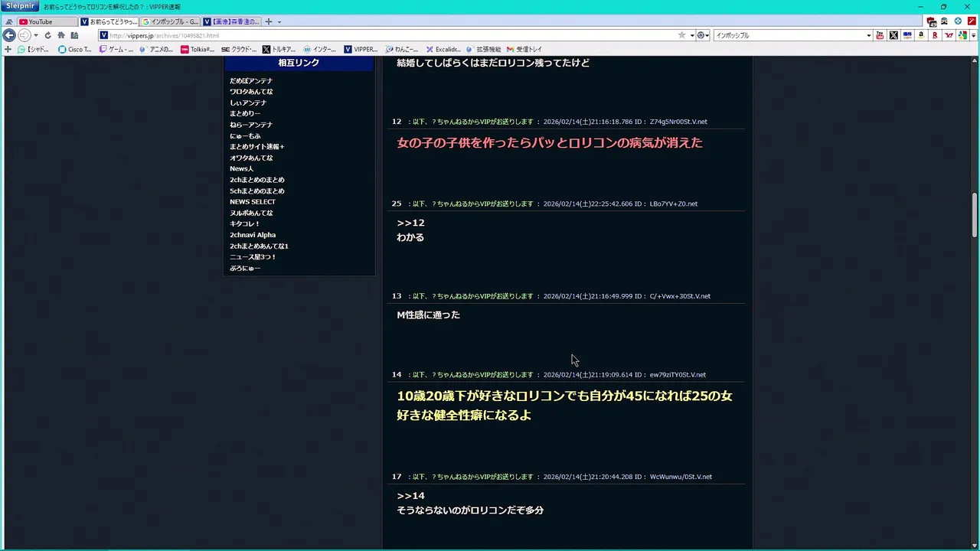
Task: Bookmark this page with the star icon
Action: tap(681, 35)
